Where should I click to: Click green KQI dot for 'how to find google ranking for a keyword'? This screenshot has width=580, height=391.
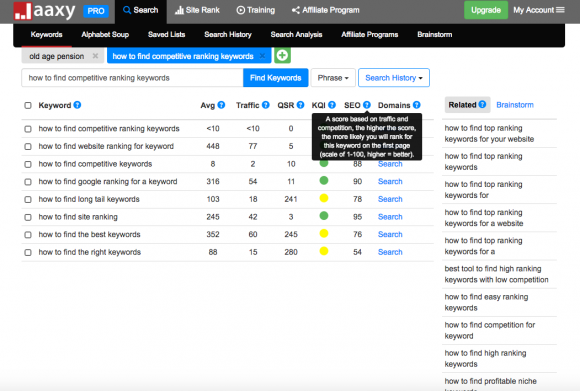point(324,181)
